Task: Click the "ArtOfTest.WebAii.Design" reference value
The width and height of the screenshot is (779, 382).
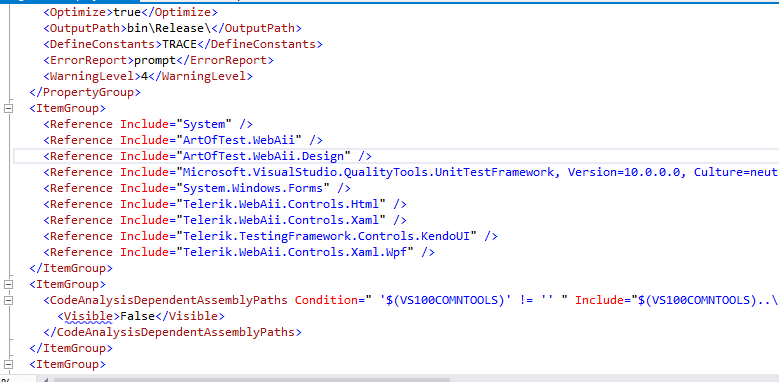Action: 264,156
